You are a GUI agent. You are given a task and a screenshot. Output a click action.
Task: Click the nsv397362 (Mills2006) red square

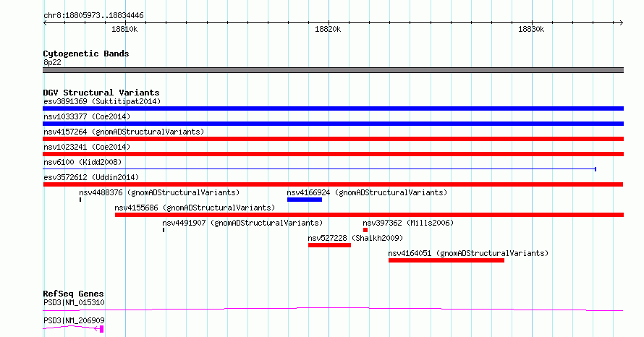[365, 230]
